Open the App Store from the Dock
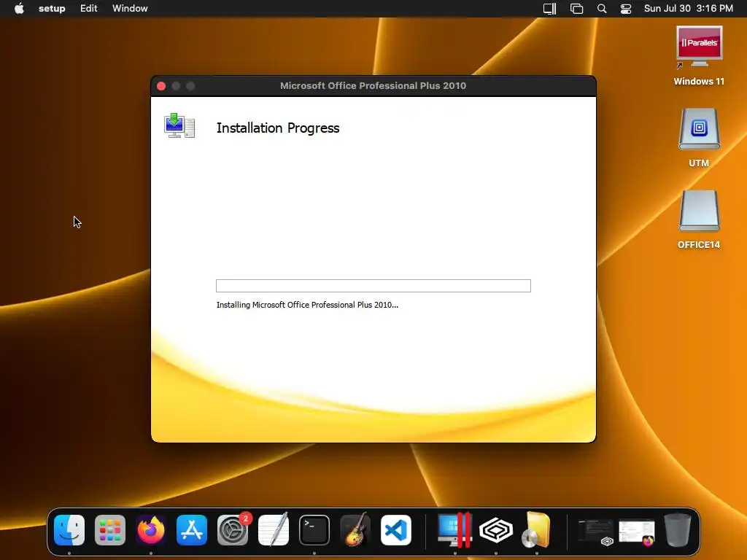 [192, 530]
